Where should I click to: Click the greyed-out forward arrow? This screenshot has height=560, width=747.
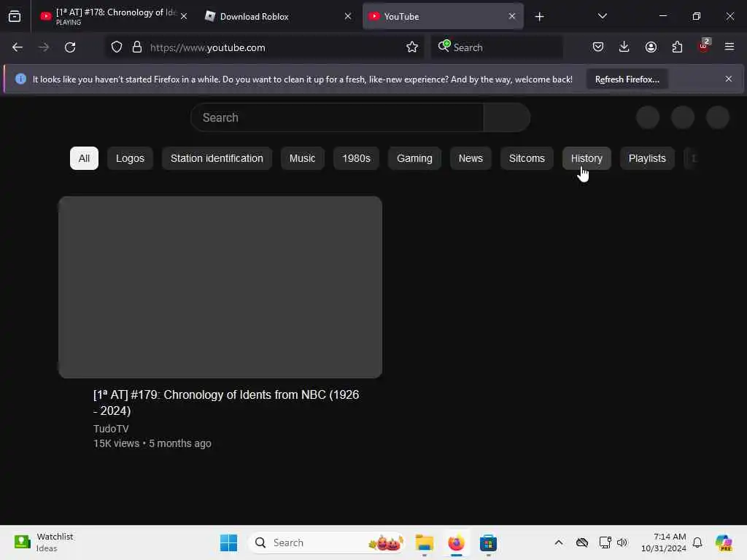coord(44,47)
